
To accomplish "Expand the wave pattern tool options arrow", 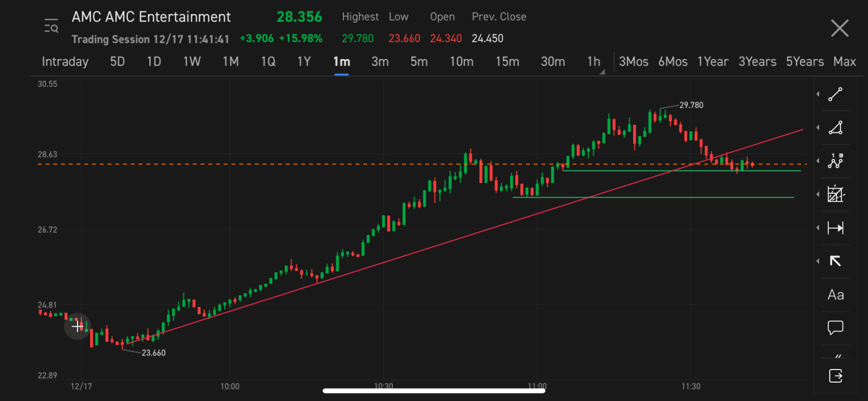I will pyautogui.click(x=818, y=161).
